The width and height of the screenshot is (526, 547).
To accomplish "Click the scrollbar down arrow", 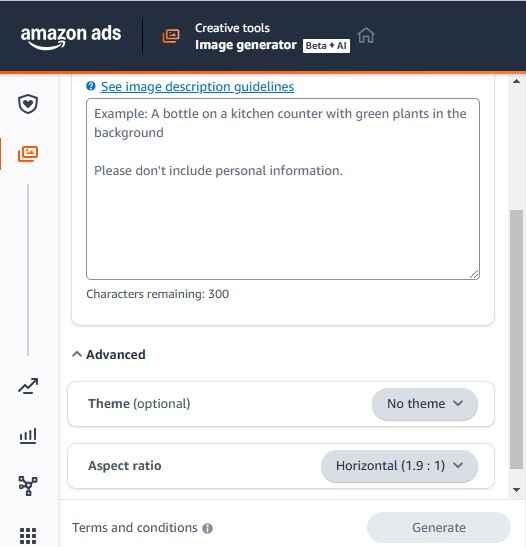I will pyautogui.click(x=516, y=490).
